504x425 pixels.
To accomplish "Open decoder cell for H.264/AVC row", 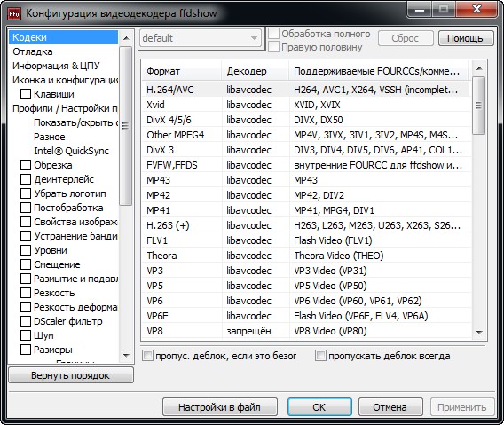I will pyautogui.click(x=248, y=90).
